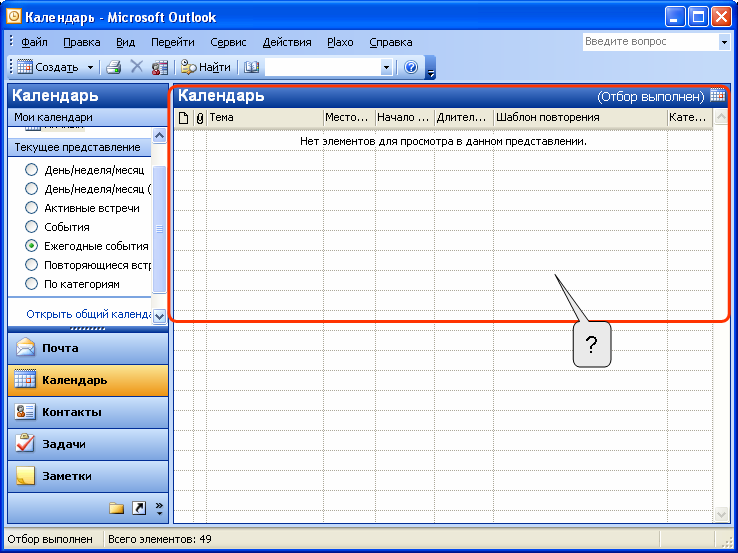The width and height of the screenshot is (738, 553).
Task: Collapse the Текущее представление section header
Action: tap(80, 147)
